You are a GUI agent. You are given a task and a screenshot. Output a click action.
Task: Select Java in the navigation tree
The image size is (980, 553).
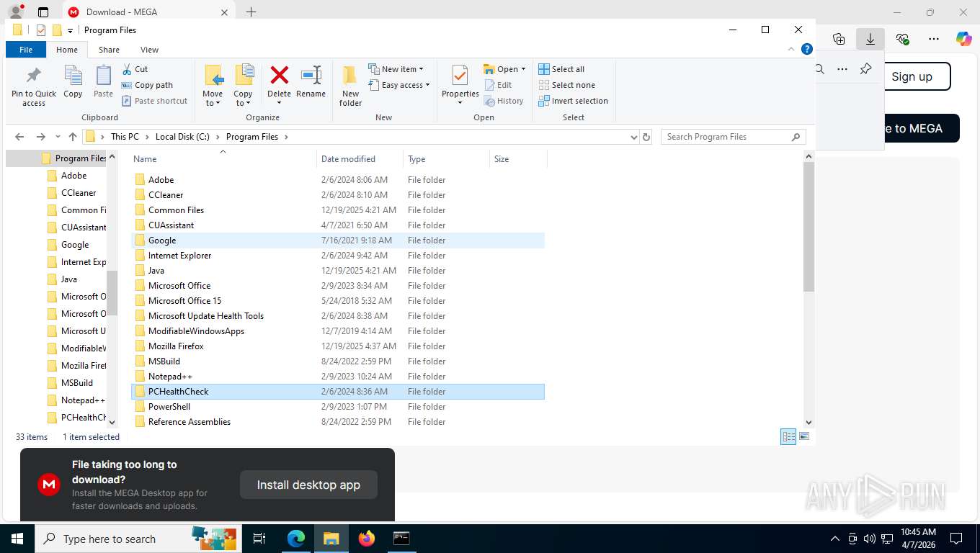(x=68, y=279)
